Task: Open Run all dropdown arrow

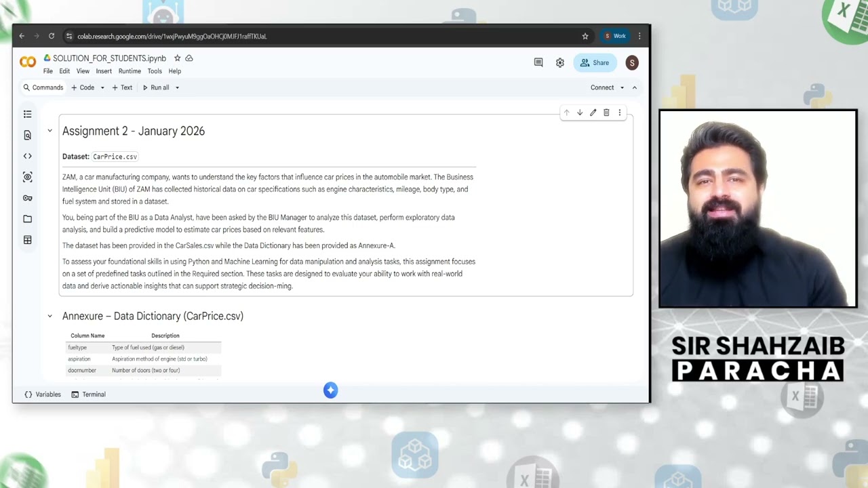Action: pos(177,87)
